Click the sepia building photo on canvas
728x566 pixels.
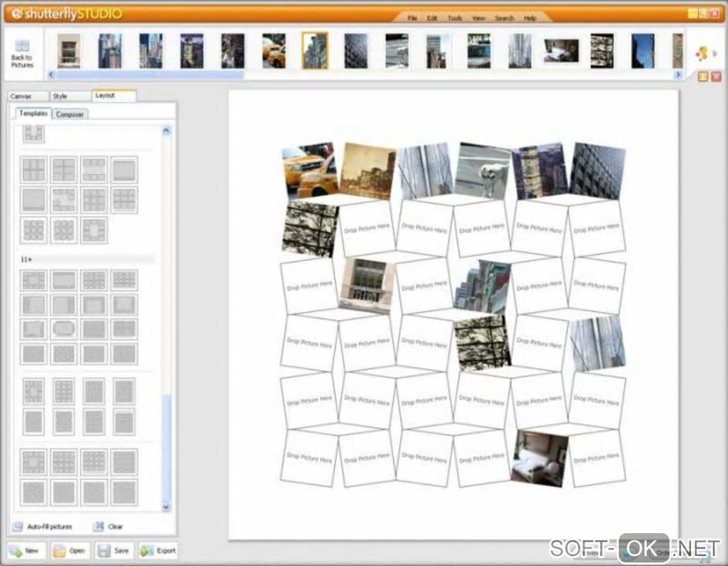pos(368,171)
